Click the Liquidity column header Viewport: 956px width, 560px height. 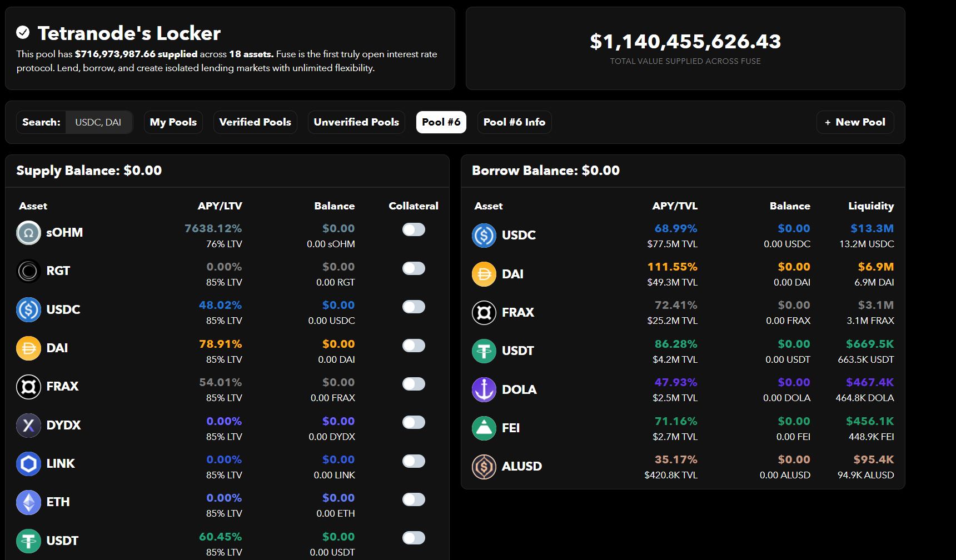pos(871,206)
